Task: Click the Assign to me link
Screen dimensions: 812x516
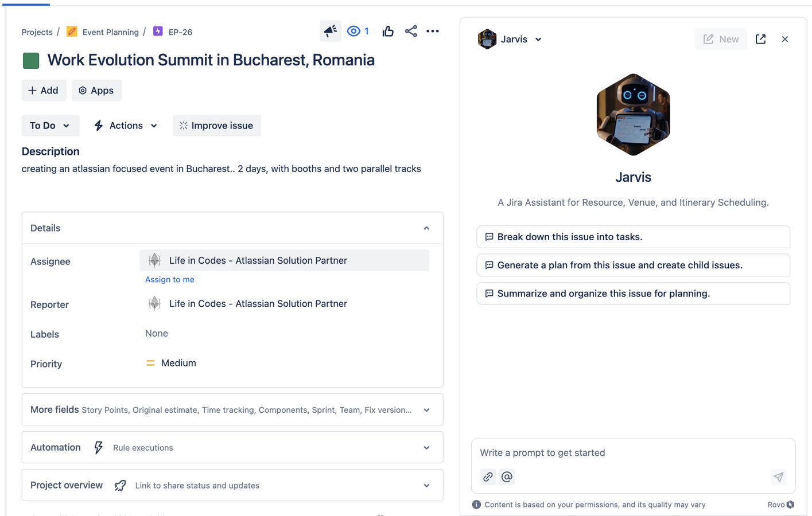Action: click(x=169, y=279)
